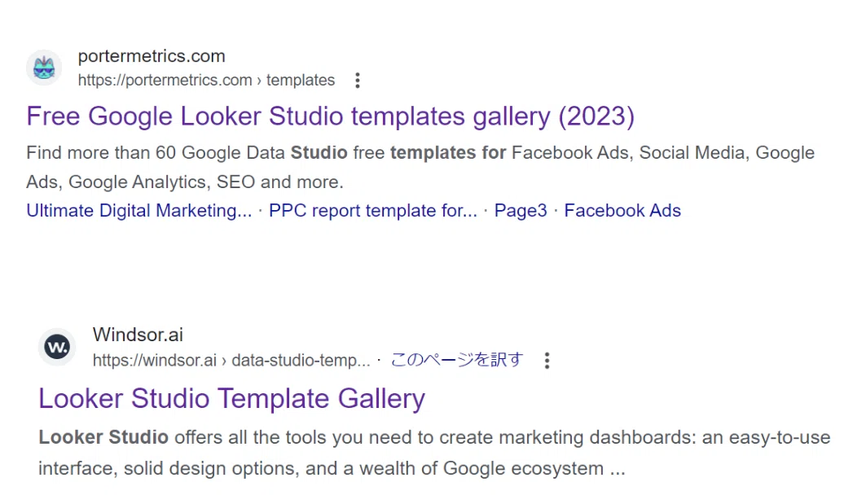Image resolution: width=844 pixels, height=504 pixels.
Task: Click the Windsor.ai site name text
Action: click(x=138, y=335)
